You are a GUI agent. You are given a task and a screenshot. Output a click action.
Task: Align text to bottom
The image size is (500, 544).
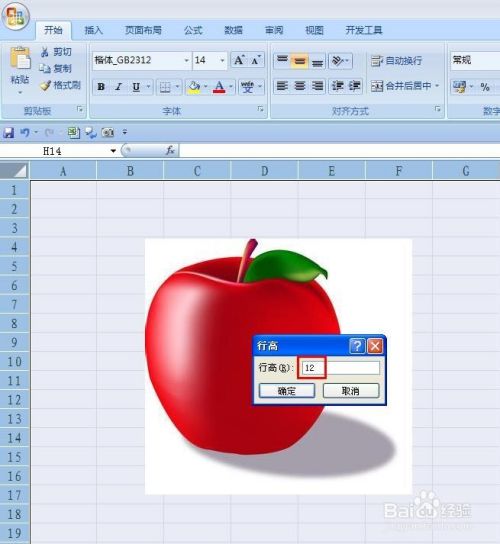pos(317,61)
